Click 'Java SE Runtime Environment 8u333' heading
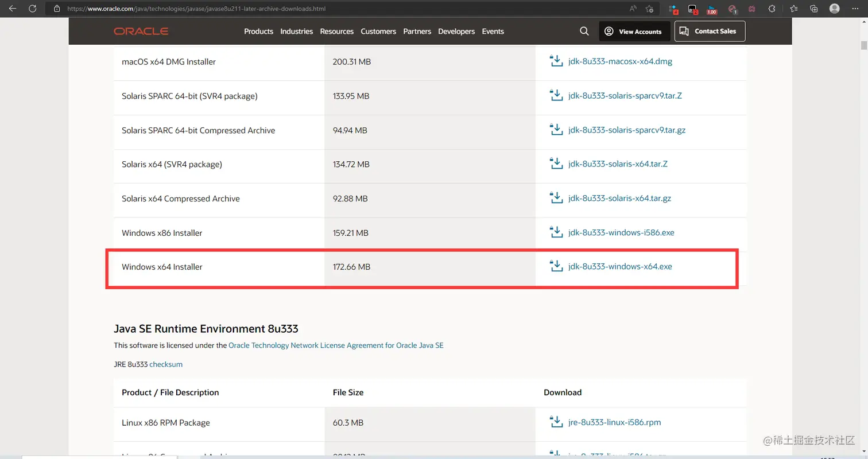The image size is (868, 459). 206,329
